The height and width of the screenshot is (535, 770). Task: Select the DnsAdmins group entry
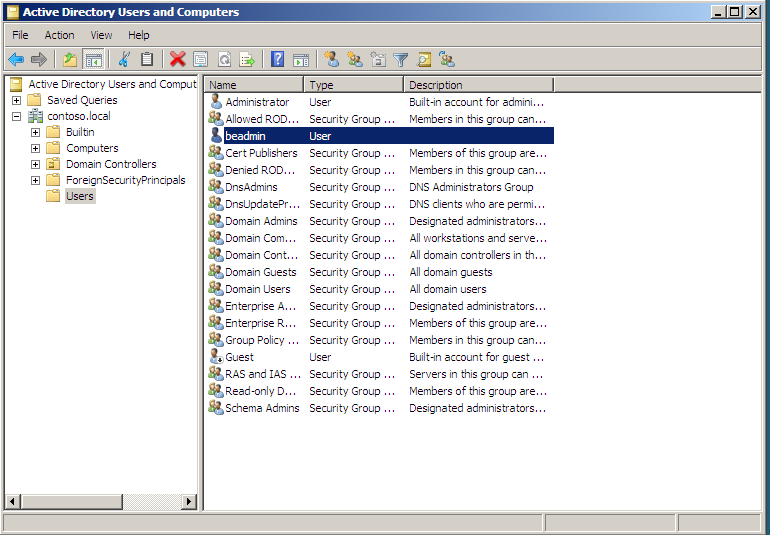click(x=251, y=187)
